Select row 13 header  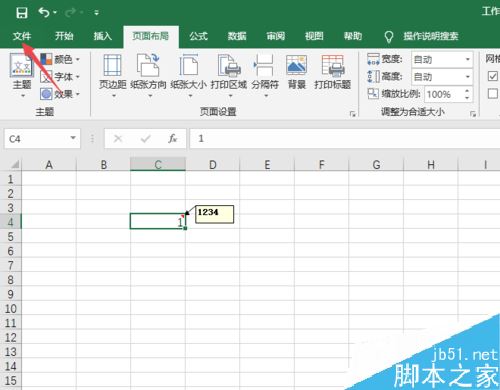pyautogui.click(x=11, y=352)
